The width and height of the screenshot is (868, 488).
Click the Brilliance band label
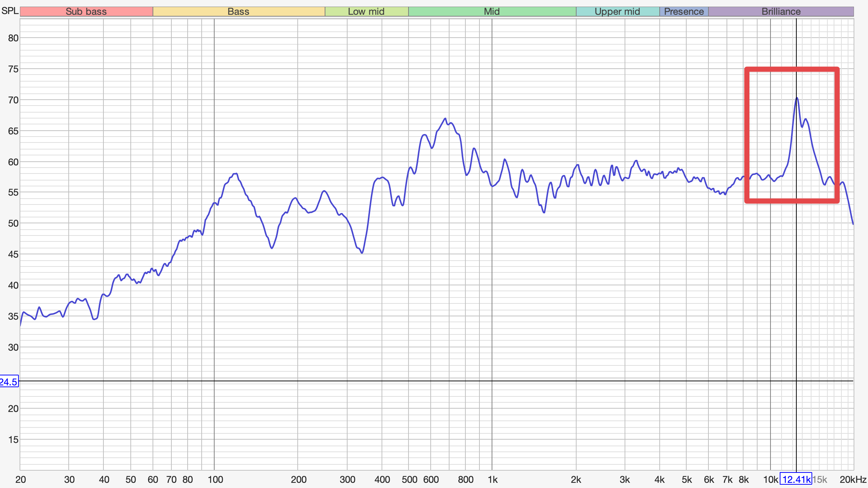(781, 11)
